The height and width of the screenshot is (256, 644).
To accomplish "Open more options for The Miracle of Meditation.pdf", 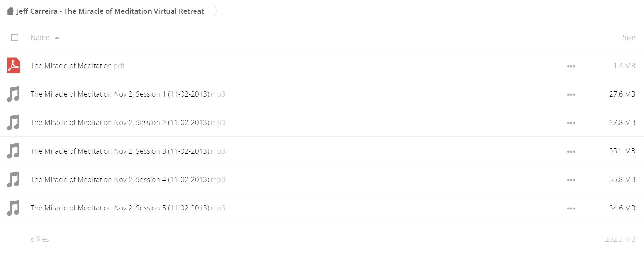I will pyautogui.click(x=571, y=66).
